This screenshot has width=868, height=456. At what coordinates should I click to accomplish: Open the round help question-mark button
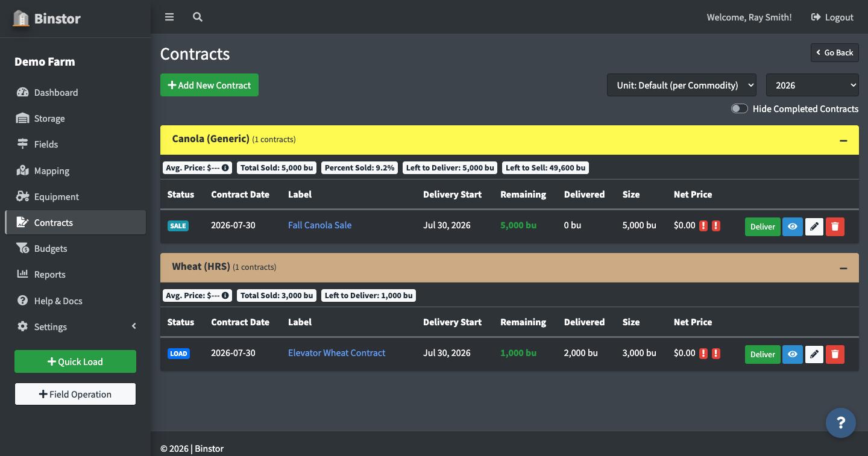841,422
